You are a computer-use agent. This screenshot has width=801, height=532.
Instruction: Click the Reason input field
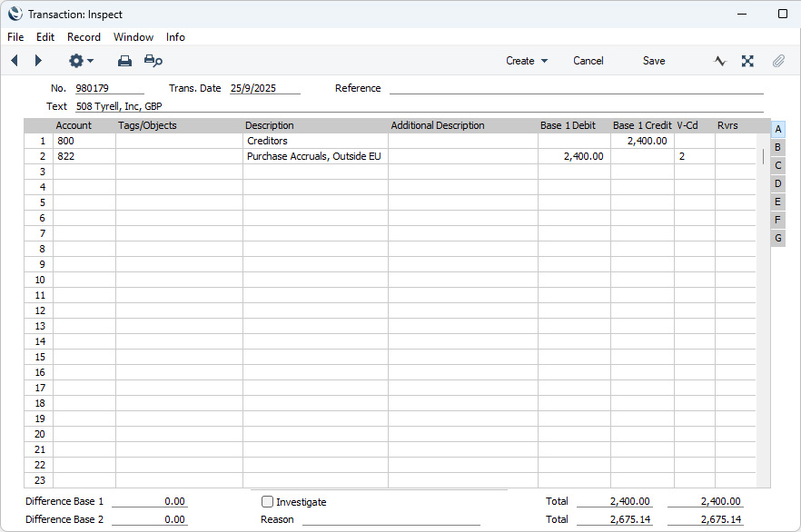click(391, 519)
